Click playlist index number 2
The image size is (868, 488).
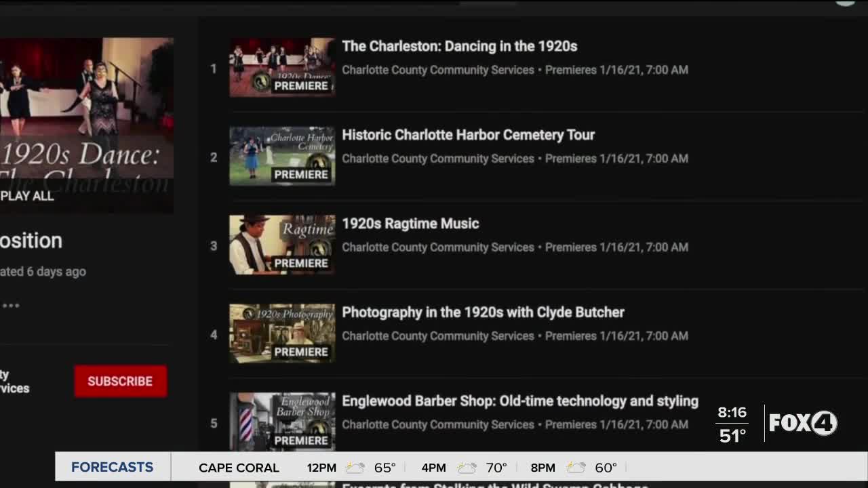pyautogui.click(x=214, y=157)
